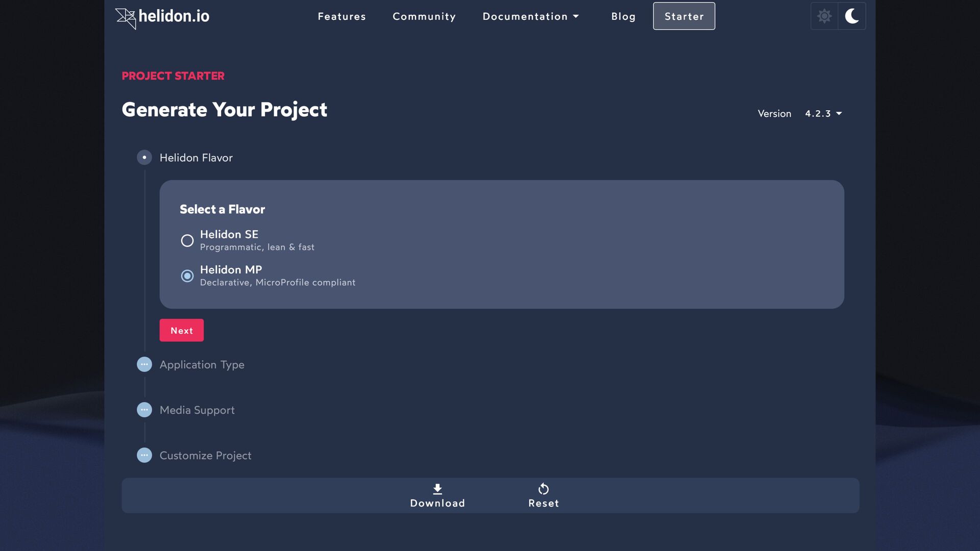Click the Application Type step icon
Image resolution: width=980 pixels, height=551 pixels.
144,365
